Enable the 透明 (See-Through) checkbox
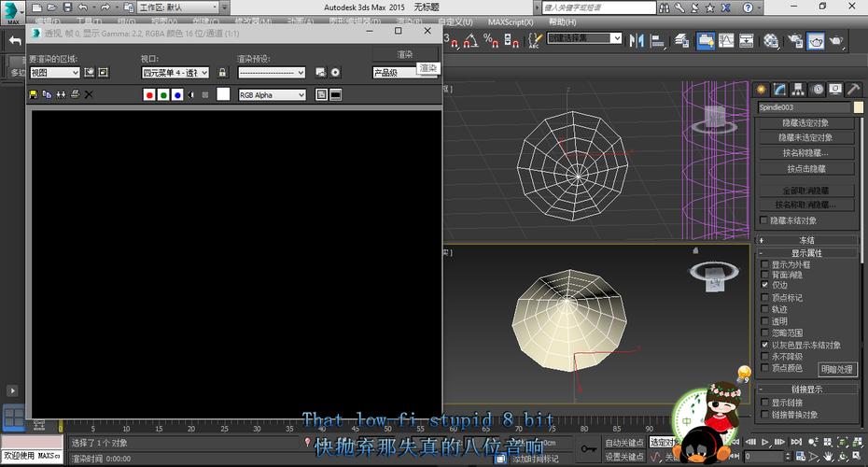 (x=765, y=320)
